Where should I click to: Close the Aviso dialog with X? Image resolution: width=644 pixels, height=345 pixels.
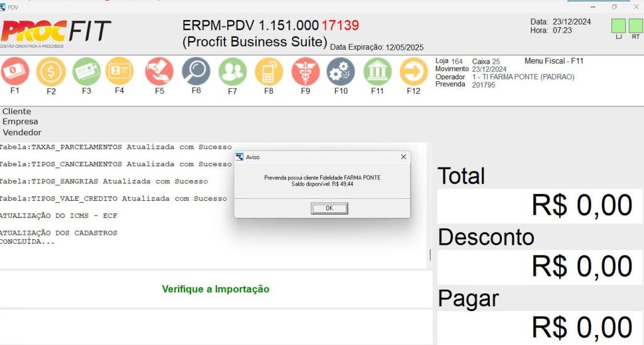(x=403, y=157)
